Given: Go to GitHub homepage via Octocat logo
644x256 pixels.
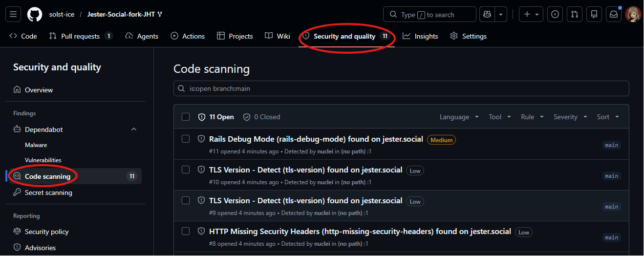Looking at the screenshot, I should (x=35, y=15).
